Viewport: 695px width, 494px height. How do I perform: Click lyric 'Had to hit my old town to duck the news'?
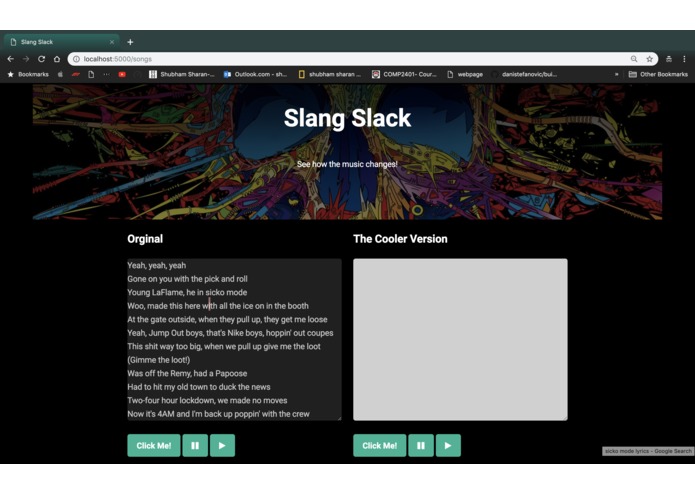click(x=199, y=387)
